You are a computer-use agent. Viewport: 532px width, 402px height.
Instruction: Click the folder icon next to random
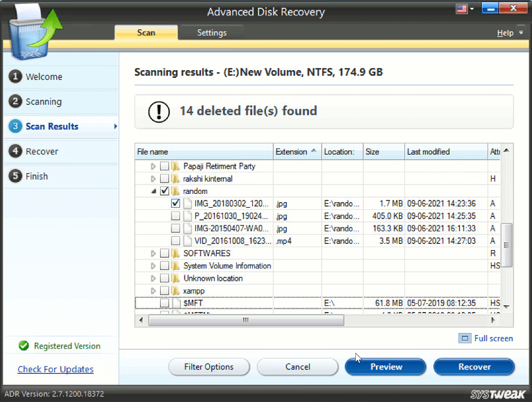(x=175, y=191)
